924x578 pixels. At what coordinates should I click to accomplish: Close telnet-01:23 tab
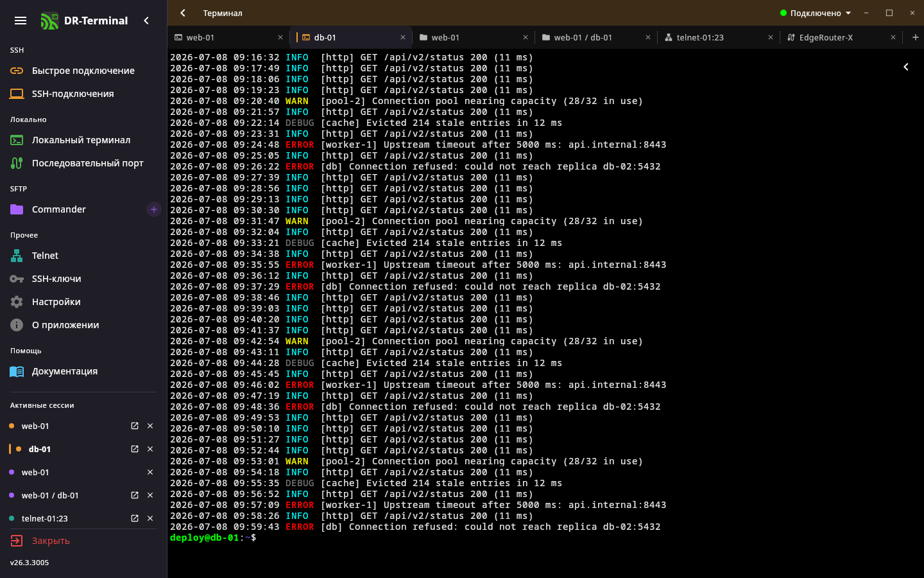click(771, 37)
